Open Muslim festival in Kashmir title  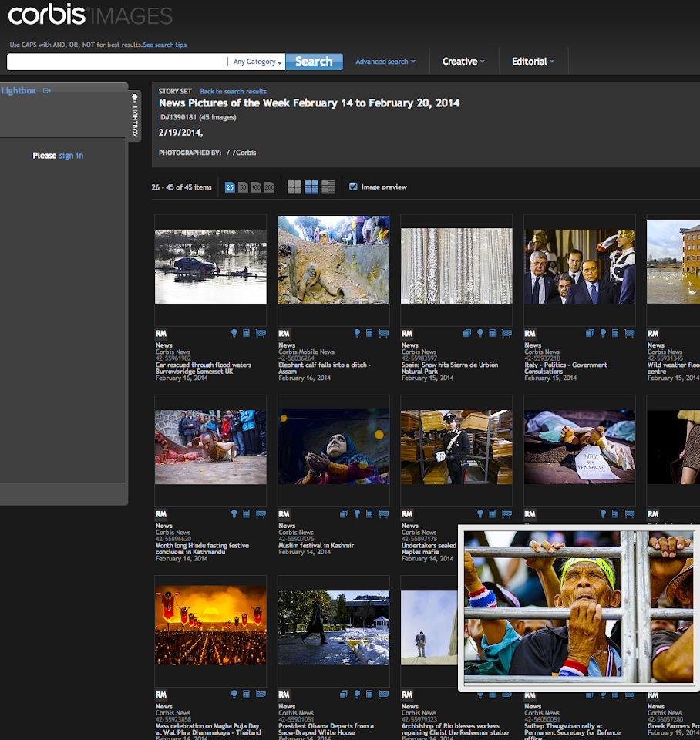tap(316, 546)
